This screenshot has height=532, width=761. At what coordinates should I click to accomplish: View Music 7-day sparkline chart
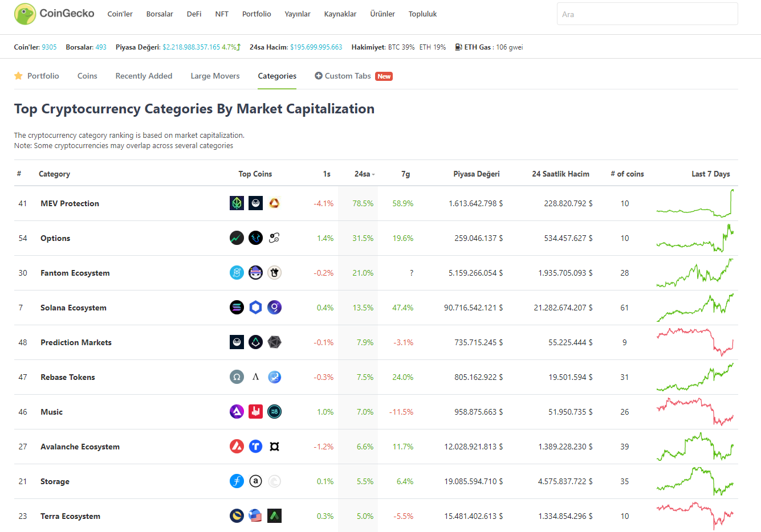coord(695,412)
